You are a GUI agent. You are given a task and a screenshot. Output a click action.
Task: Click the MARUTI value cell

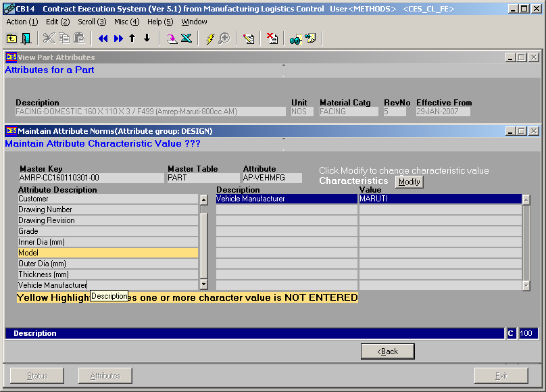tap(439, 199)
